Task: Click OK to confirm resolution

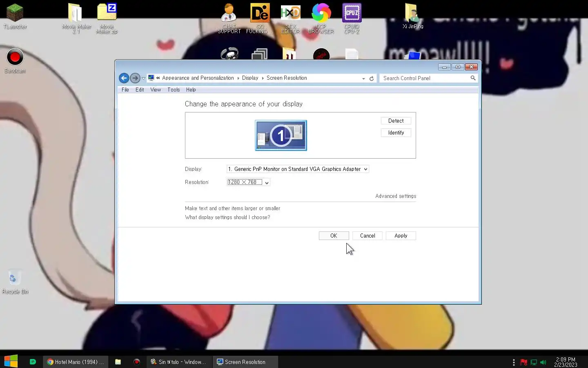Action: click(x=334, y=236)
